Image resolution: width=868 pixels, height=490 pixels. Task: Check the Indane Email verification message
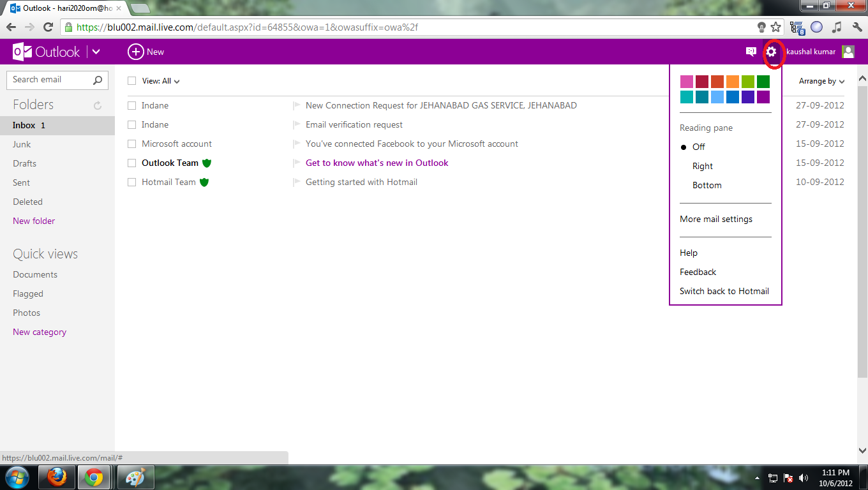132,124
